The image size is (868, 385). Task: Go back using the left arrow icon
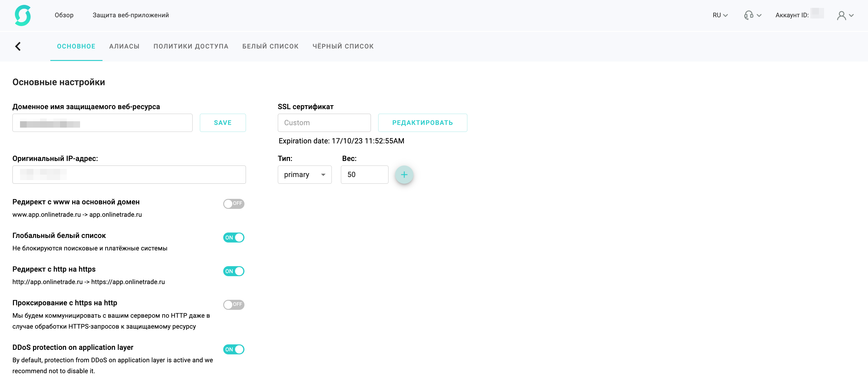tap(18, 46)
